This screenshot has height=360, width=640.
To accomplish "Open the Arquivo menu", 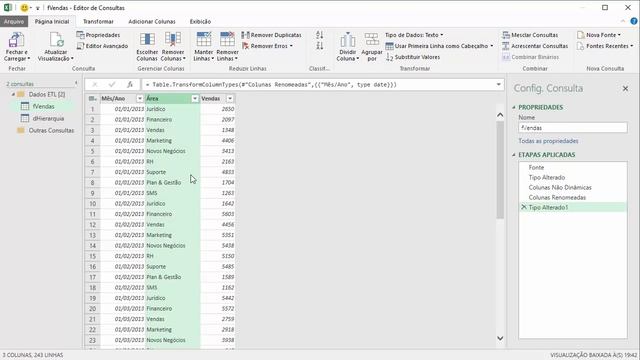I will pyautogui.click(x=14, y=22).
